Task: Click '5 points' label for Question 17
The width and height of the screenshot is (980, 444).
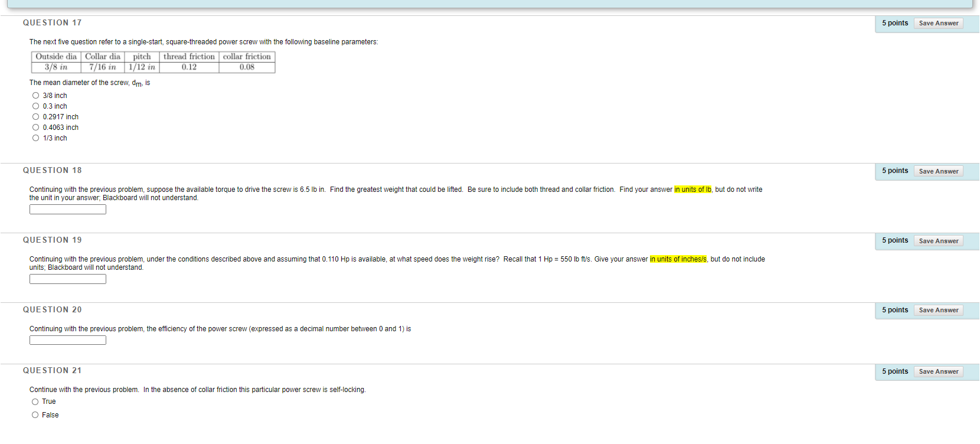Action: pyautogui.click(x=895, y=23)
